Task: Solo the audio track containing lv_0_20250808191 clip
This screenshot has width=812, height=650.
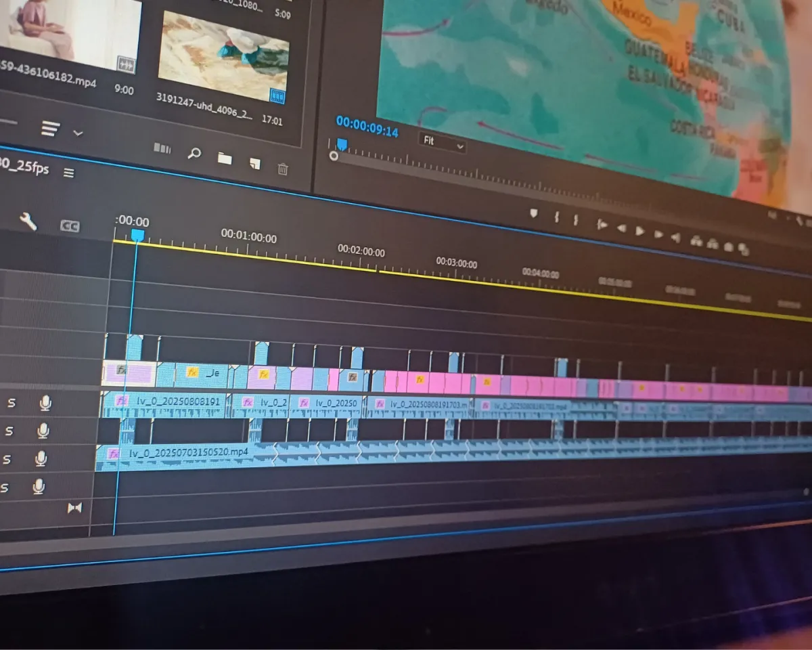Action: coord(11,403)
